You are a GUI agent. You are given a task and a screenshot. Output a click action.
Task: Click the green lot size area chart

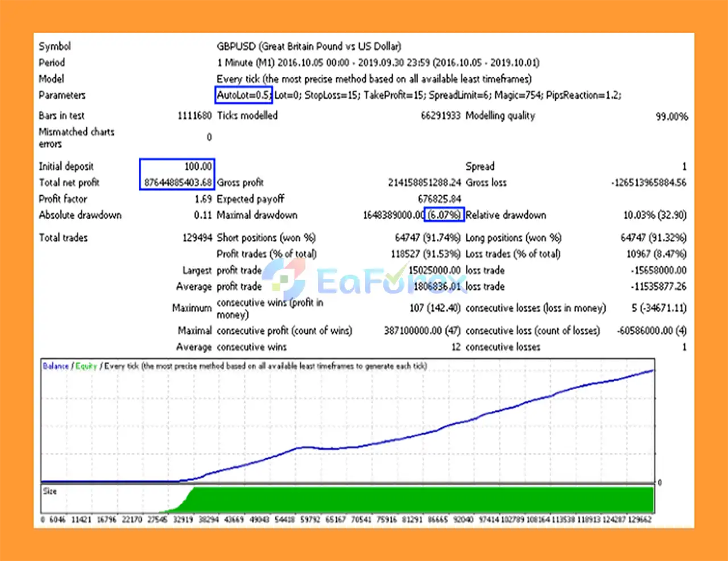(x=421, y=500)
